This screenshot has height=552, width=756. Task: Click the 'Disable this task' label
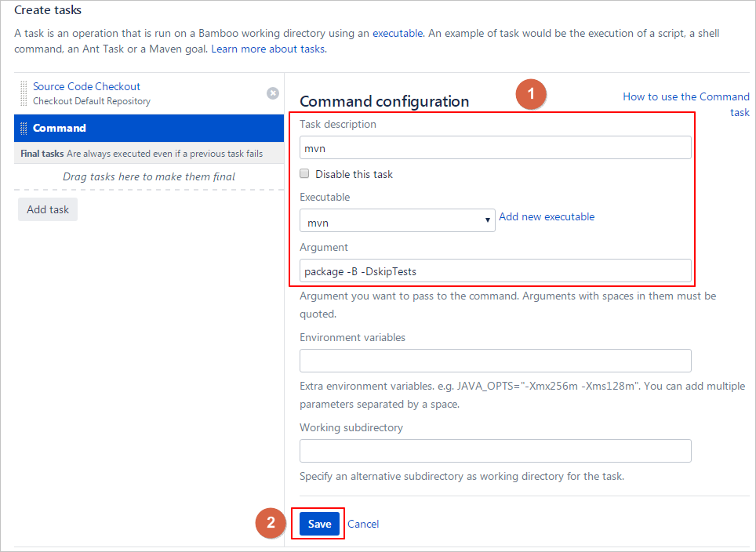[354, 175]
